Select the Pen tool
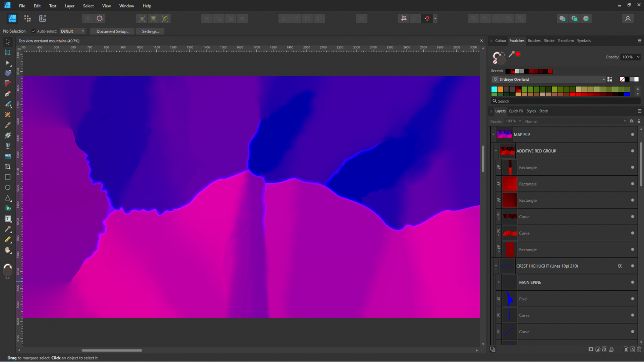The image size is (644, 362). click(7, 94)
